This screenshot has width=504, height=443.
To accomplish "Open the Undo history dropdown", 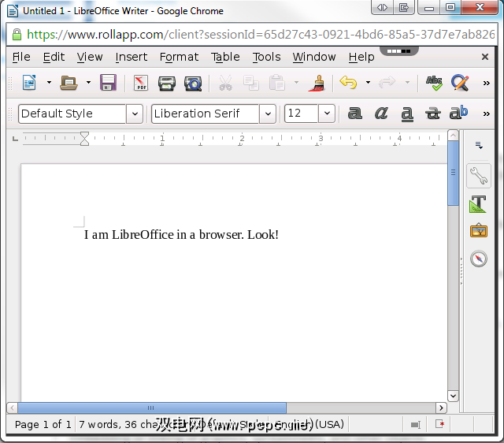I will tap(368, 83).
